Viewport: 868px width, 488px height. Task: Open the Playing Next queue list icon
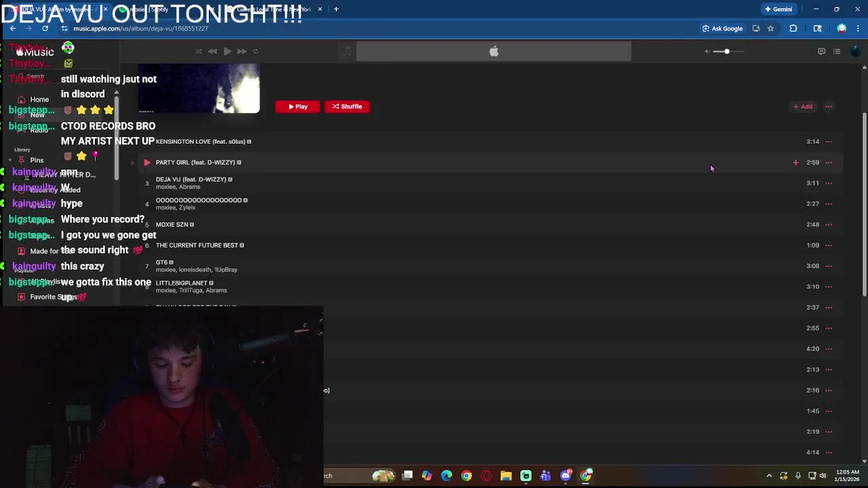837,52
